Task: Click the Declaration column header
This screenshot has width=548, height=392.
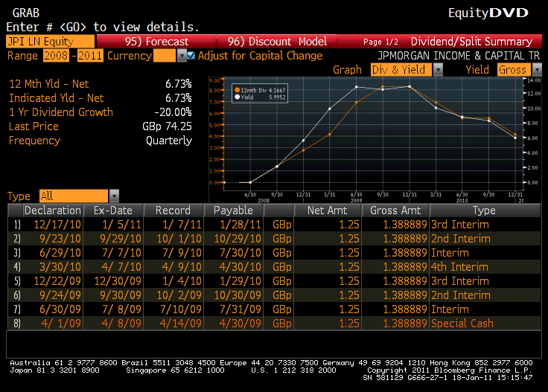Action: click(x=52, y=211)
